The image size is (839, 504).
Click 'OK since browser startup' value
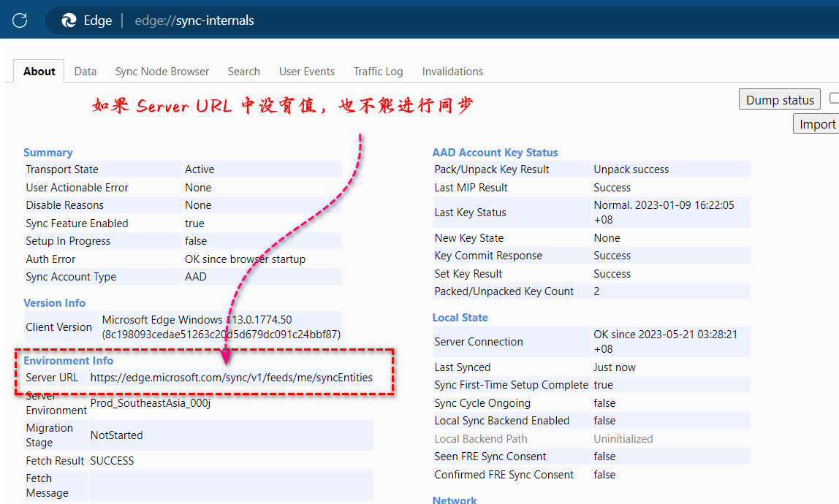245,259
